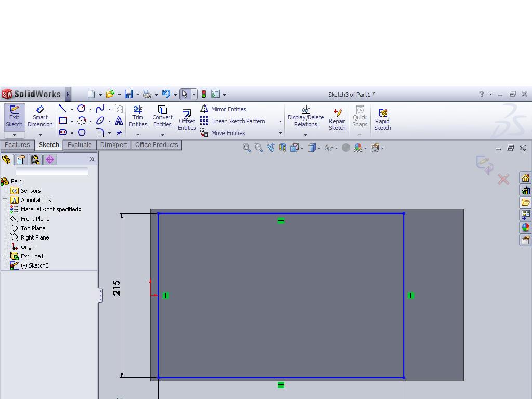Click the Convert Entities tool

point(163,117)
